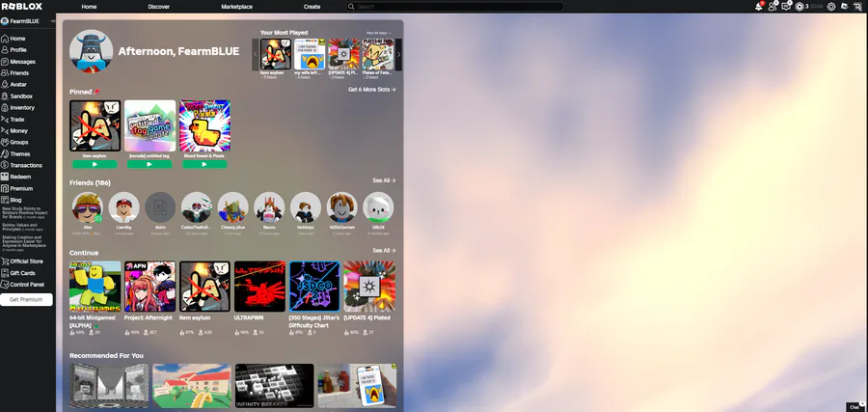Open Official Store in the sidebar
Viewport: 868px width, 412px height.
(22, 261)
